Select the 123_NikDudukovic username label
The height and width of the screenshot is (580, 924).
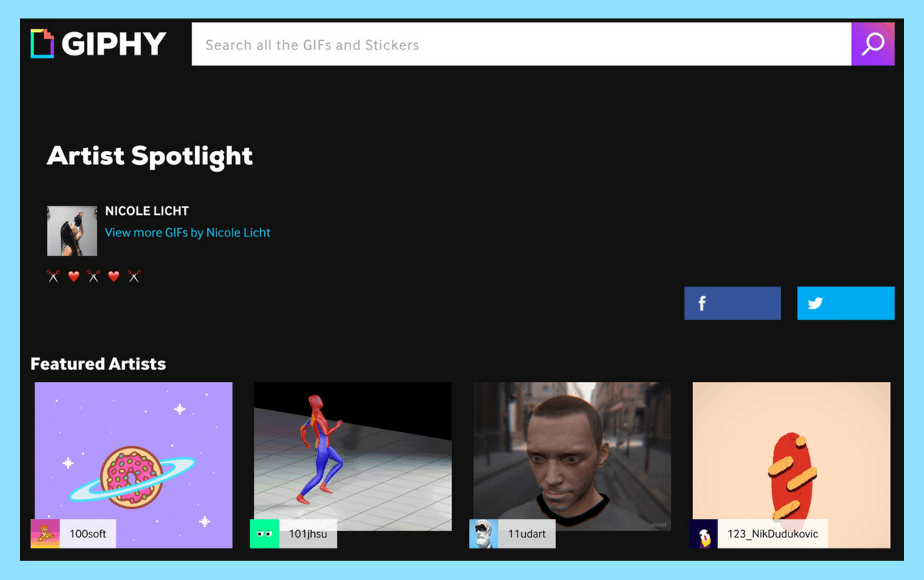pos(772,534)
